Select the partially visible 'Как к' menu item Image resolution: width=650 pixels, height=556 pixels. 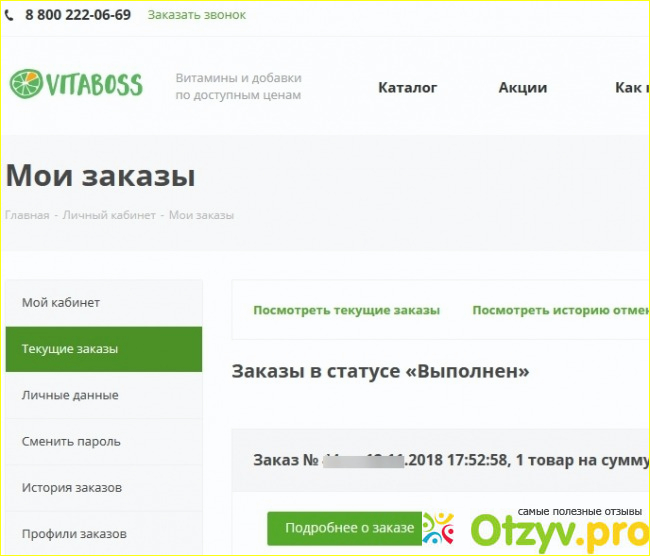click(629, 87)
